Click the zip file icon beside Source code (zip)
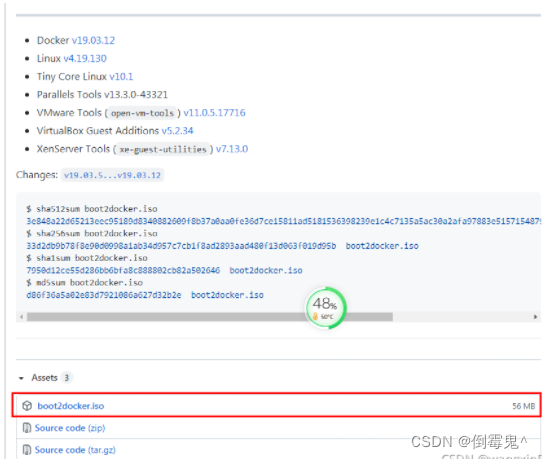Image resolution: width=542 pixels, height=459 pixels. click(27, 428)
